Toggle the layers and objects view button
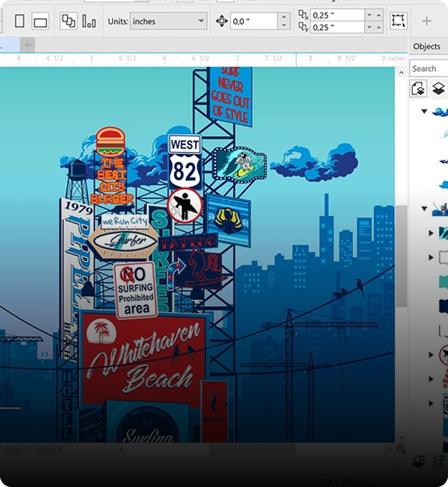This screenshot has height=487, width=448. click(439, 89)
